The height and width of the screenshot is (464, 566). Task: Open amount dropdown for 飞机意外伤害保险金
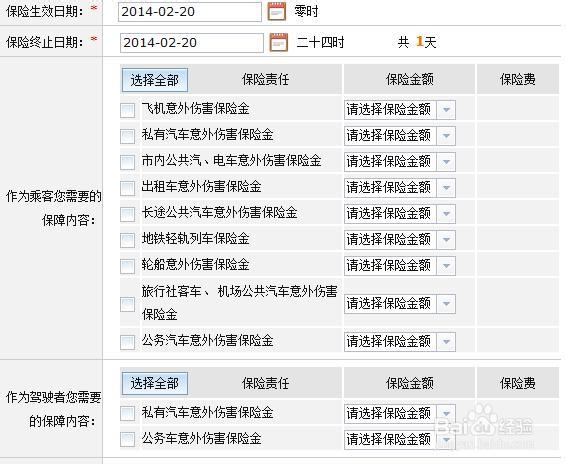click(x=400, y=110)
